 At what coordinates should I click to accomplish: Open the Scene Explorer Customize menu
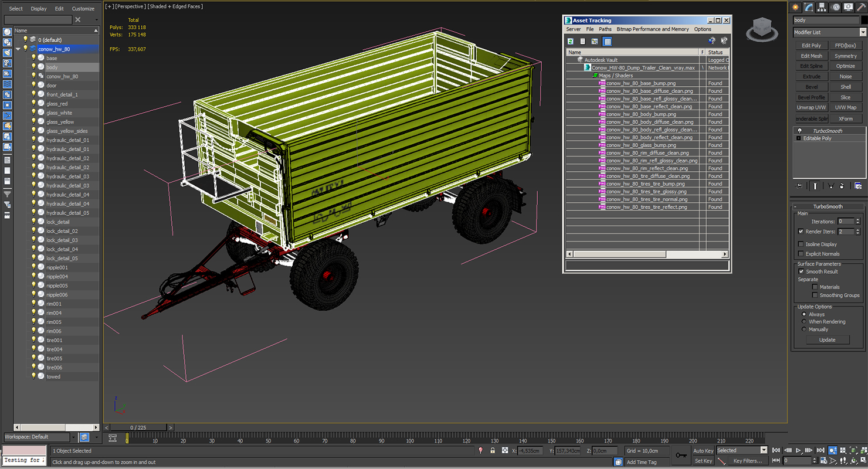pos(83,9)
